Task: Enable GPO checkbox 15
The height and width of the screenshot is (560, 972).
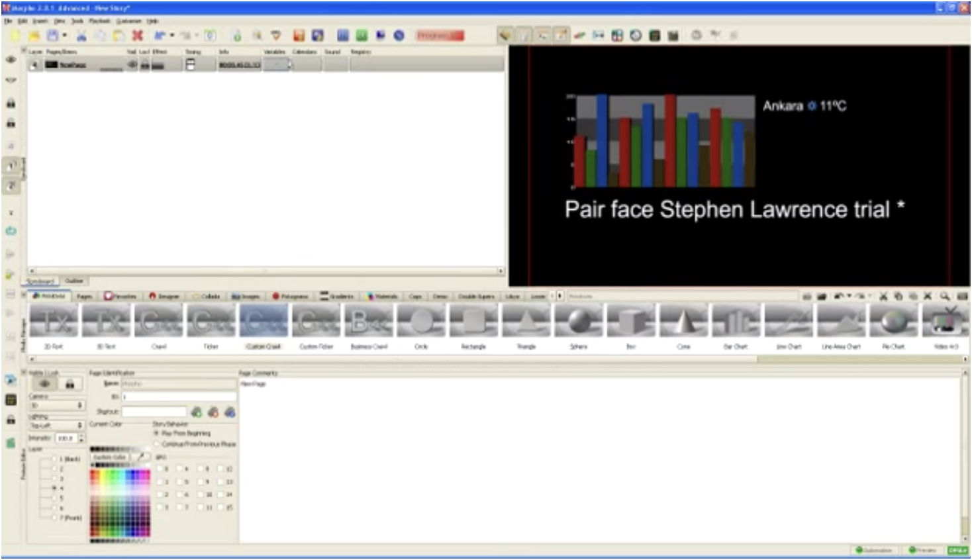Action: coord(221,507)
